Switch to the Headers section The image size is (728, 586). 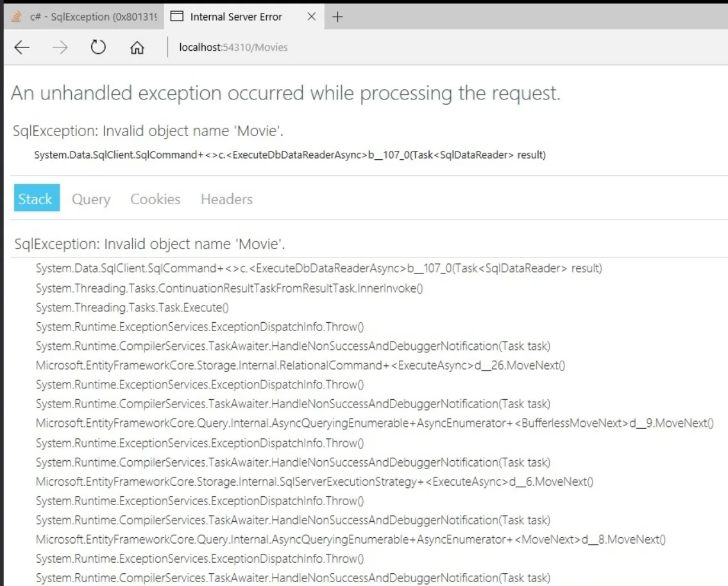click(226, 199)
